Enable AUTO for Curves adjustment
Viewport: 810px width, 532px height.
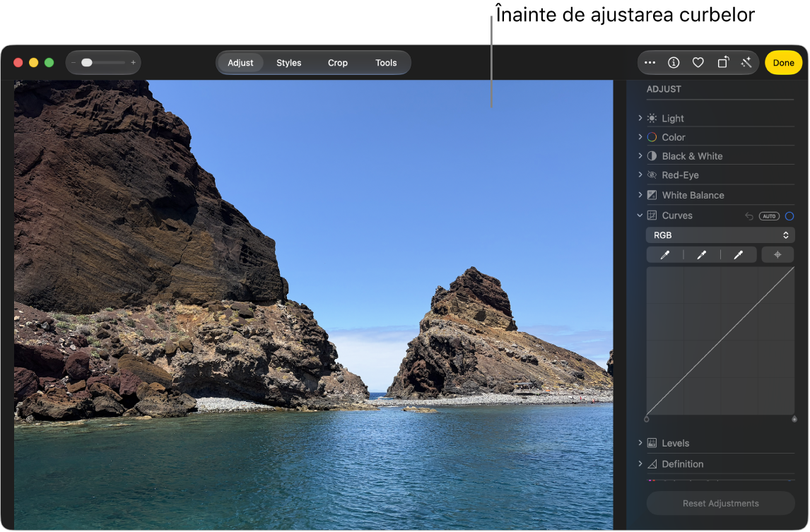pyautogui.click(x=769, y=216)
